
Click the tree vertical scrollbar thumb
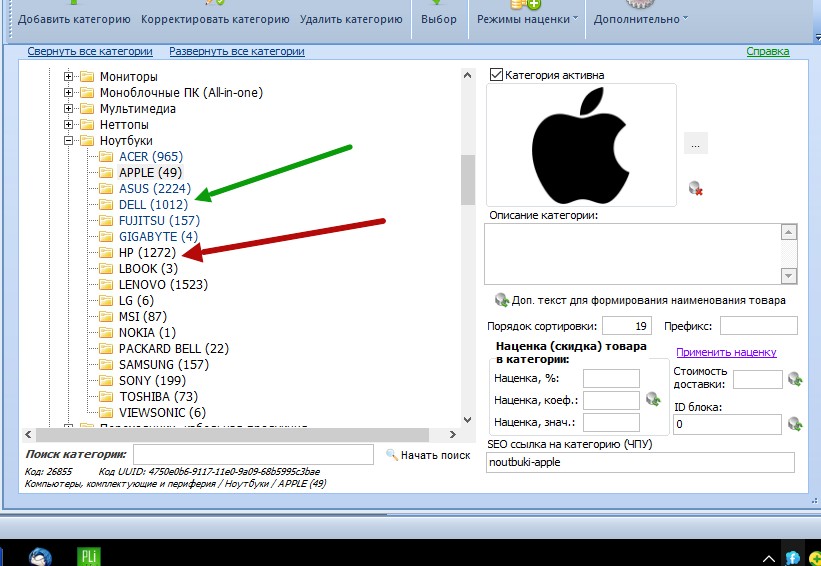click(468, 180)
